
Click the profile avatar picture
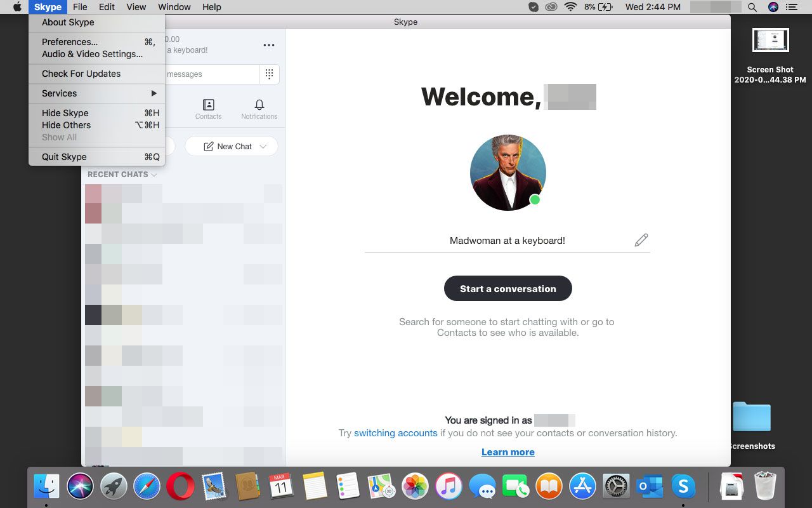click(x=507, y=172)
